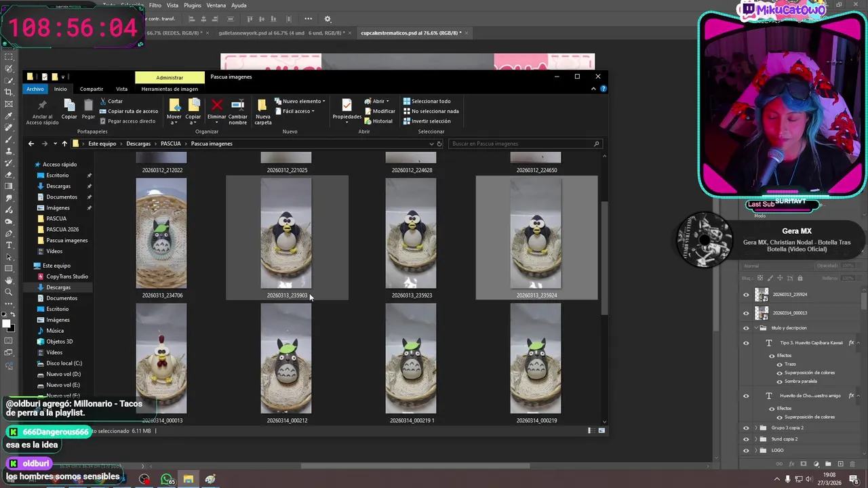This screenshot has height=488, width=868.
Task: Open Propiedades in Explorer ribbon
Action: point(347,105)
